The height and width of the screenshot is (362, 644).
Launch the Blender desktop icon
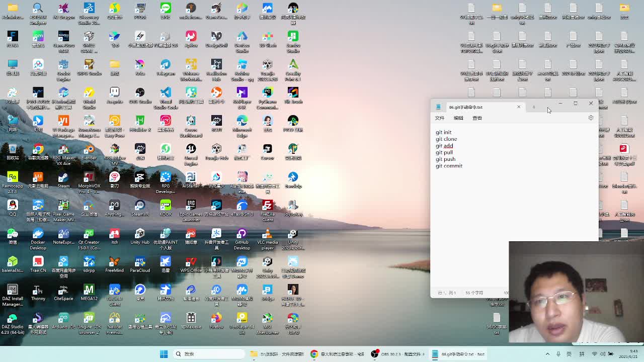pyautogui.click(x=89, y=150)
